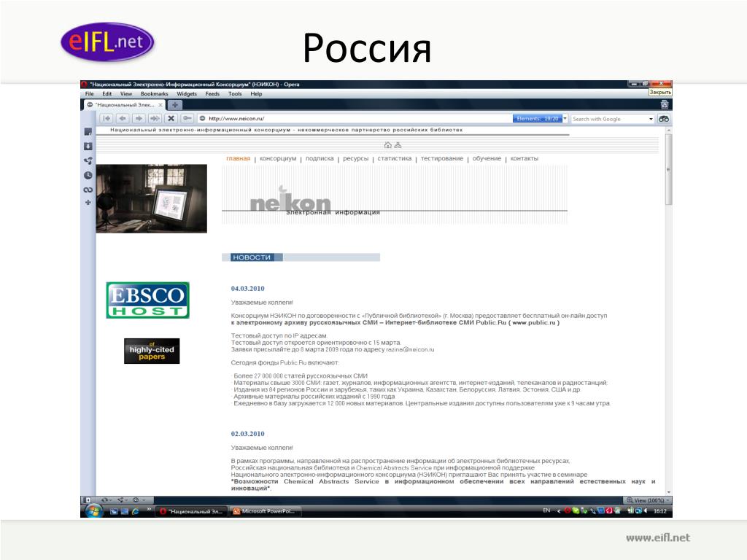Open the Bookmarks menu

click(155, 94)
